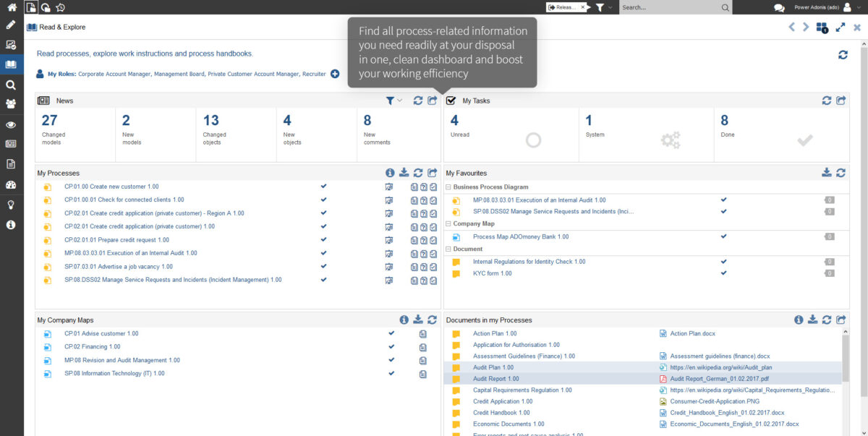Open the dashboard gauge icon in sidebar
868x436 pixels.
pyautogui.click(x=11, y=184)
